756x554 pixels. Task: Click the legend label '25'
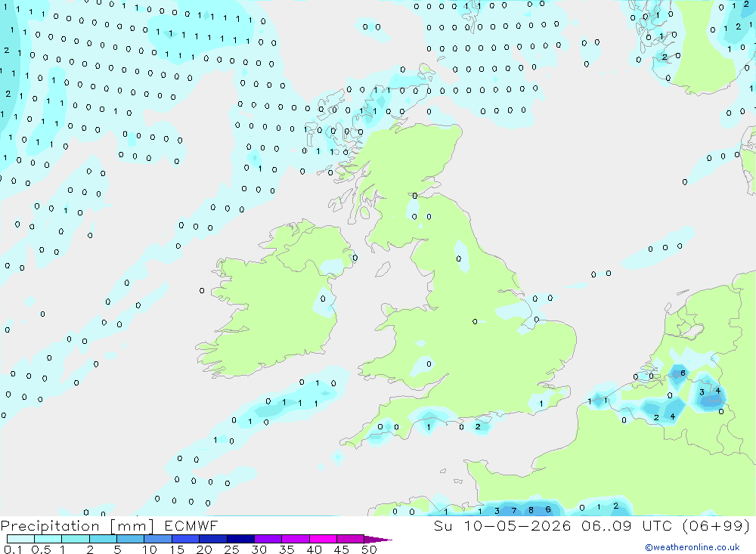click(232, 549)
